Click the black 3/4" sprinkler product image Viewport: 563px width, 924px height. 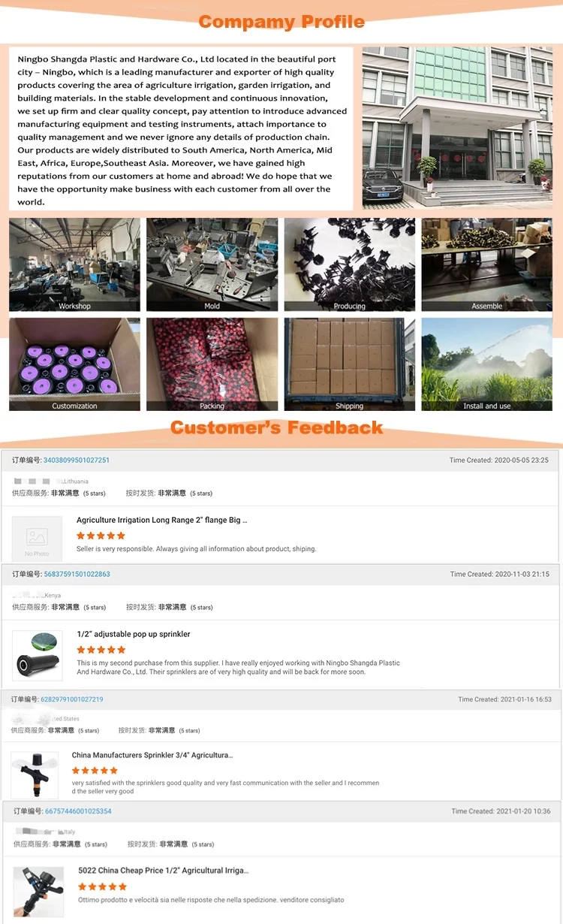(35, 775)
